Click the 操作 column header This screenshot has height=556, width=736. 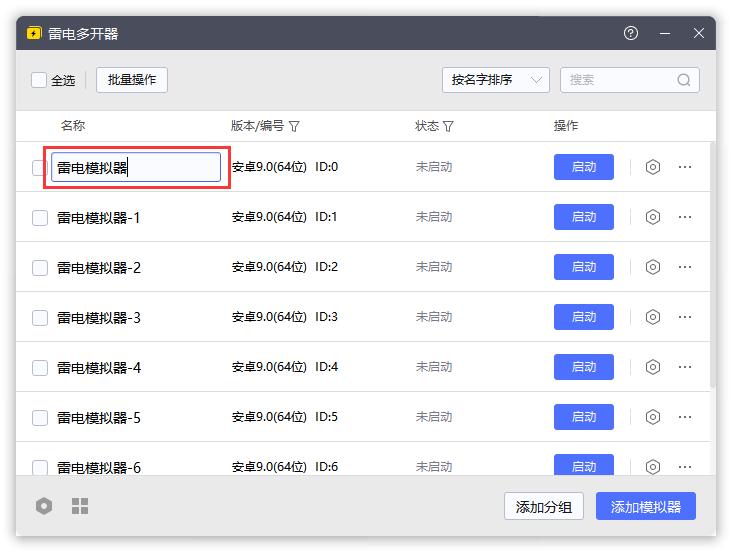[x=566, y=126]
